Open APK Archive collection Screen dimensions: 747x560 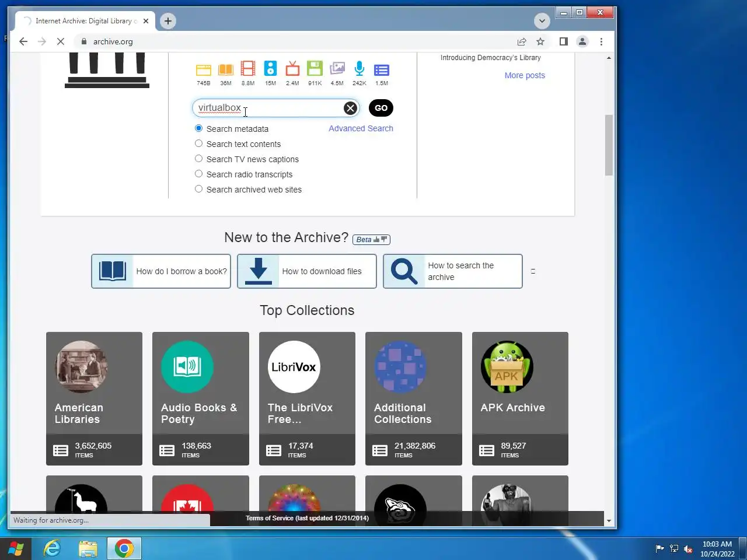(520, 398)
